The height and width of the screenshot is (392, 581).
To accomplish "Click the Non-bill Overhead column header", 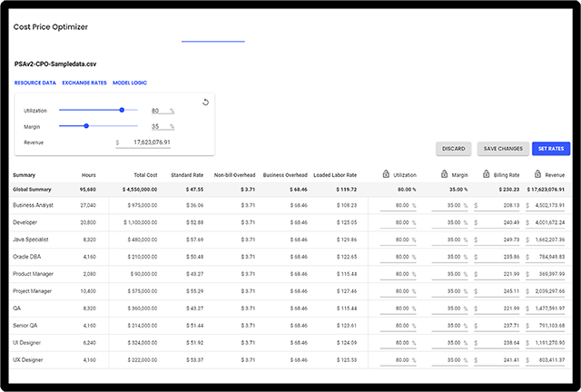I will coord(234,175).
